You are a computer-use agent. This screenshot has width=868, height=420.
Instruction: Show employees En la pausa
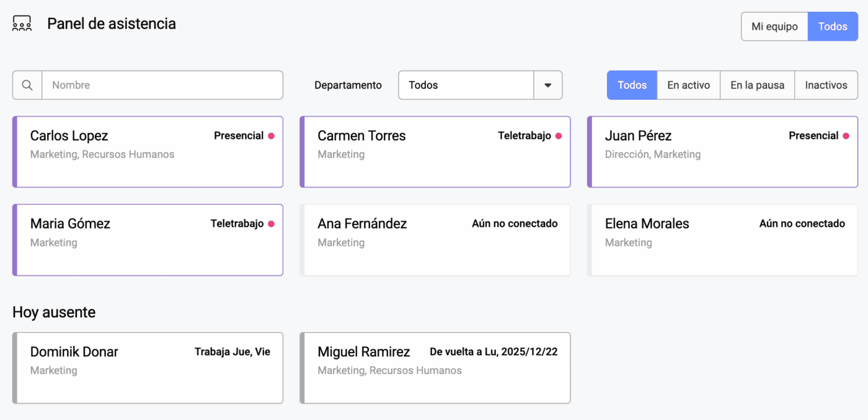pos(757,85)
